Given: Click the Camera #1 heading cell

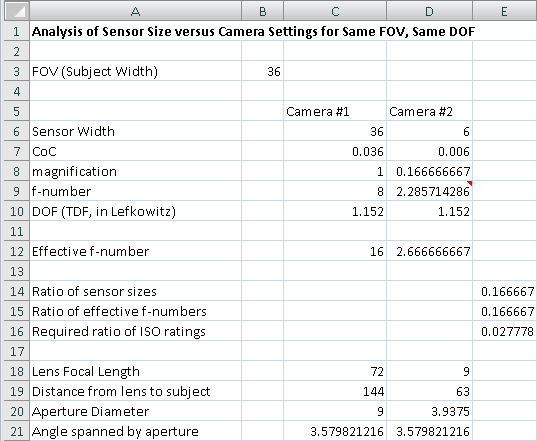Looking at the screenshot, I should coord(335,111).
